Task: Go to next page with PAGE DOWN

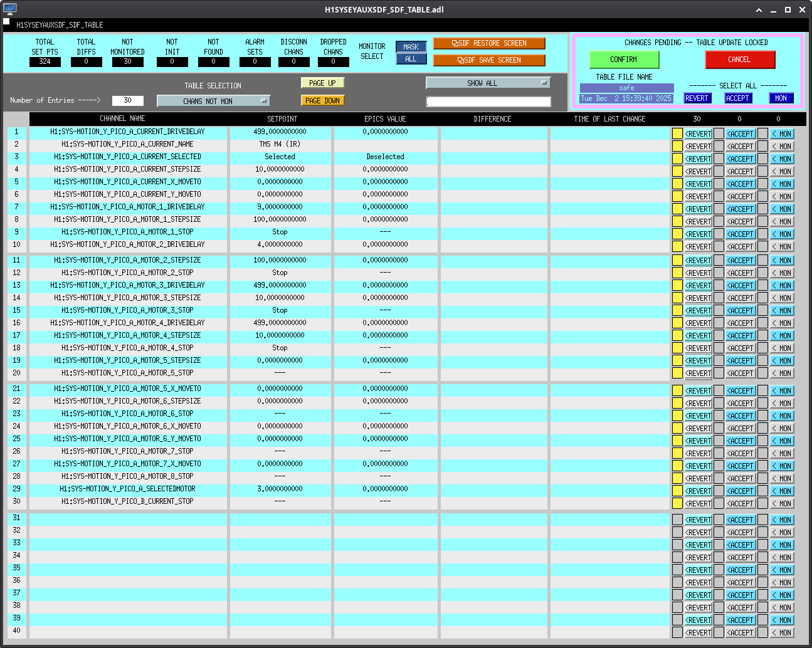Action: tap(322, 101)
